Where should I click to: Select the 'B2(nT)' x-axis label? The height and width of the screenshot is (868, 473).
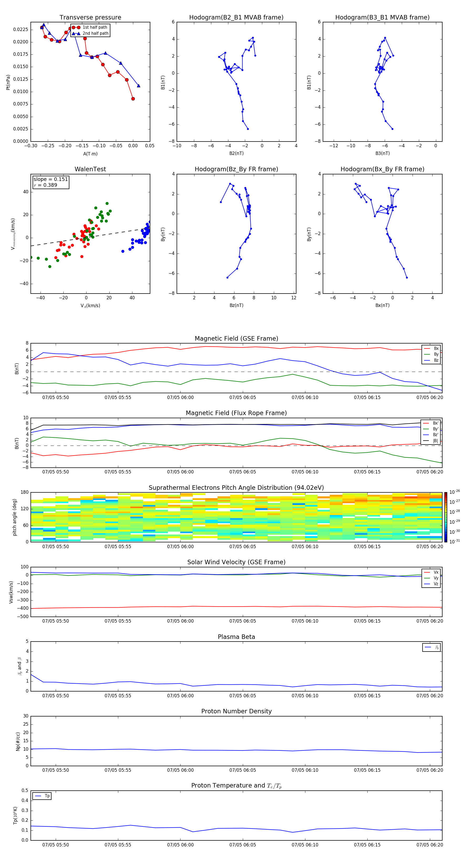tap(236, 153)
